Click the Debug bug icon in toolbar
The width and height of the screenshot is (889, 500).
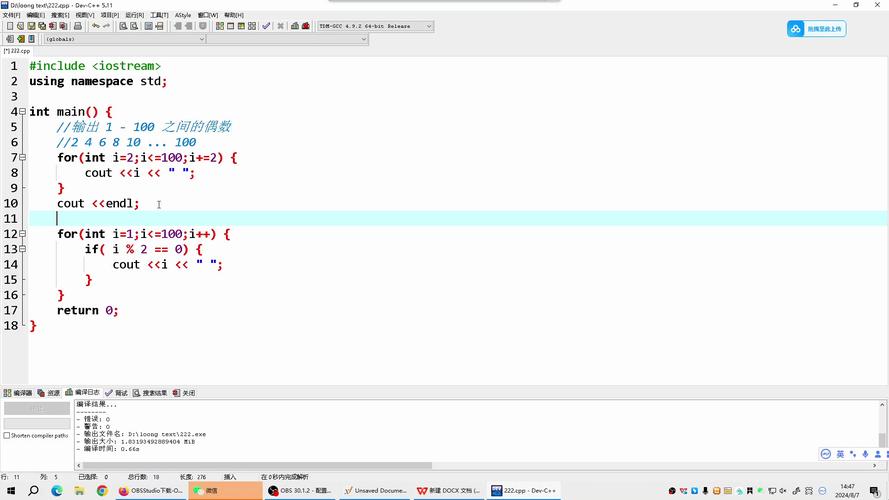click(x=306, y=27)
